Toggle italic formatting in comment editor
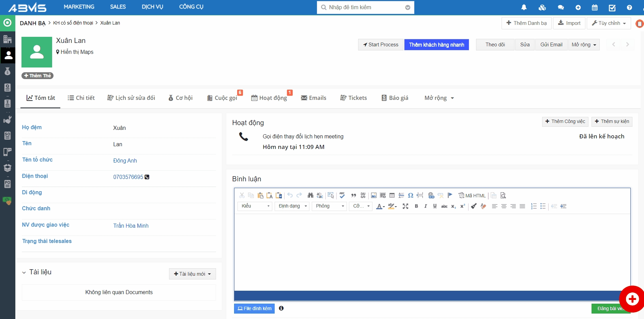Viewport: 644px width, 319px height. click(x=425, y=206)
